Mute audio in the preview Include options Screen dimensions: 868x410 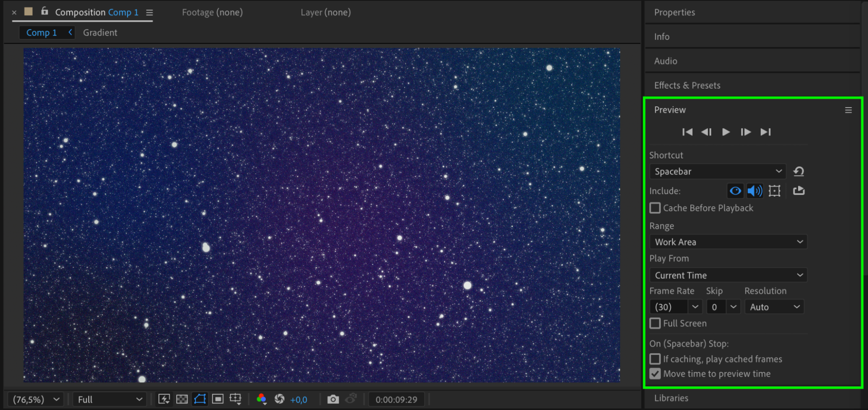click(x=755, y=191)
